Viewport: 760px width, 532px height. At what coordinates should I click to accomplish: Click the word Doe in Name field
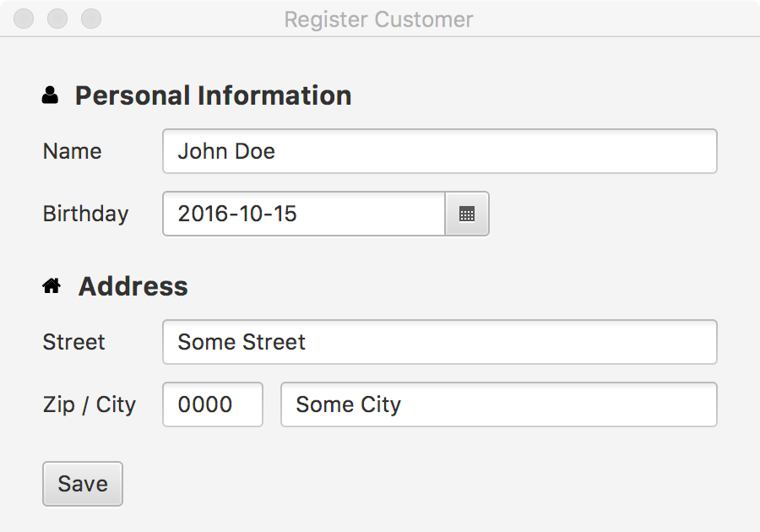click(x=255, y=152)
